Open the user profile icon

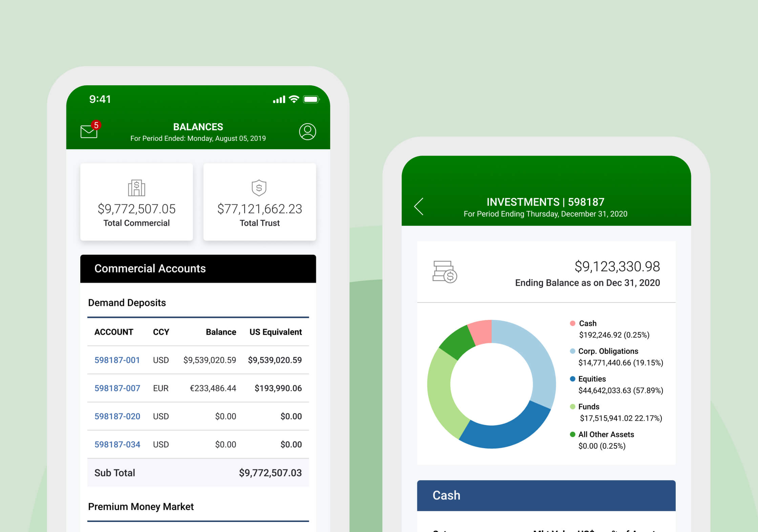[x=308, y=131]
